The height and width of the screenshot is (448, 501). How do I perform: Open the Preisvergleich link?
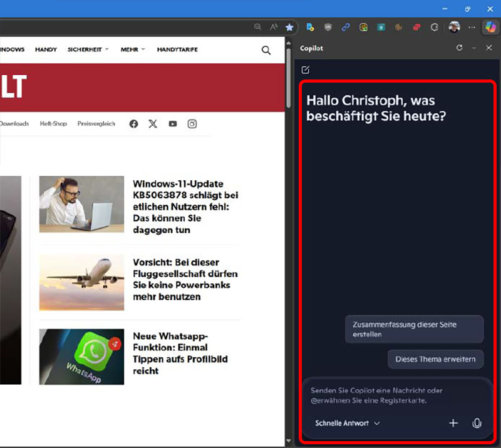tap(95, 124)
